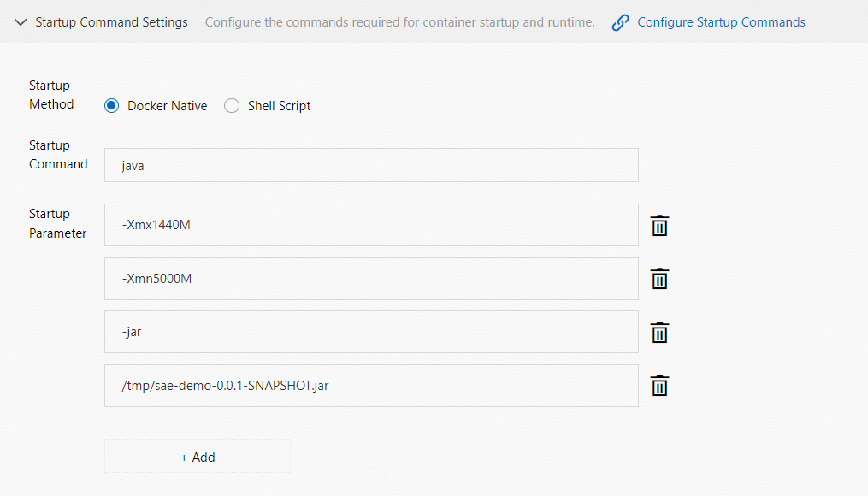Delete the SNAPSHOT.jar path parameter
This screenshot has width=868, height=496.
tap(659, 386)
